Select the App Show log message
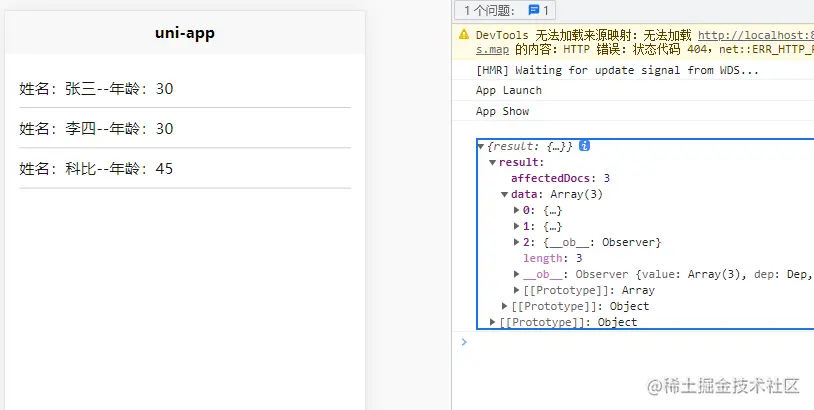The image size is (814, 410). (503, 111)
